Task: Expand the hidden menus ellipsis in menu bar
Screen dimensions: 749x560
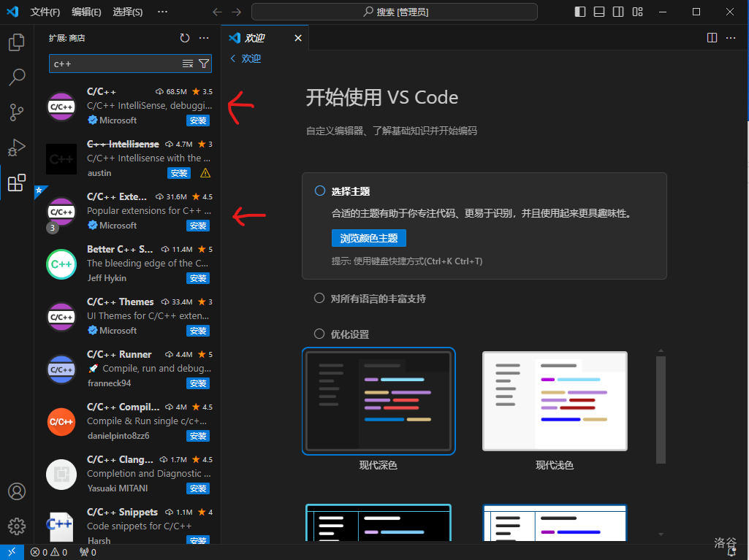Action: pyautogui.click(x=162, y=12)
